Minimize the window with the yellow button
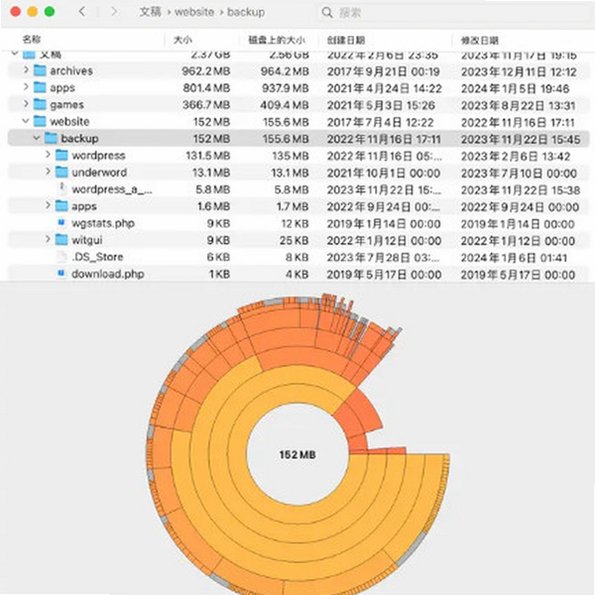The image size is (595, 595). pos(33,12)
